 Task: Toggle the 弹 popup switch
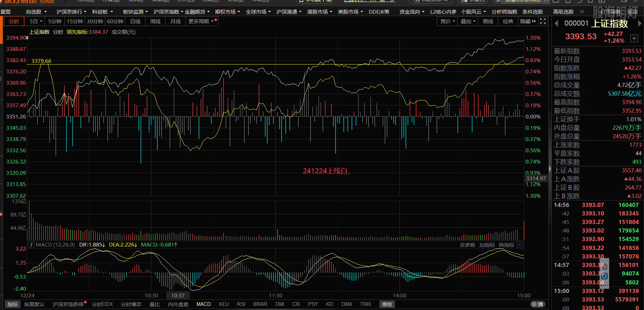pyautogui.click(x=538, y=304)
